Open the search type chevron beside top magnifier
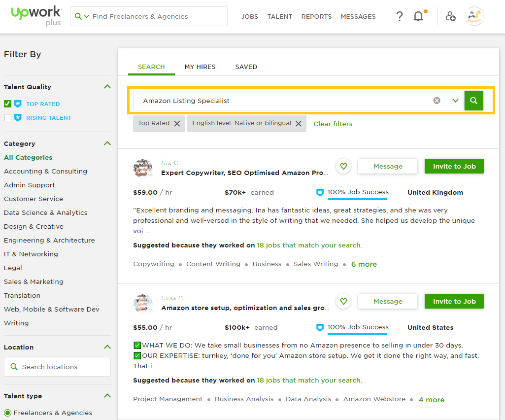This screenshot has height=420, width=505. (87, 16)
